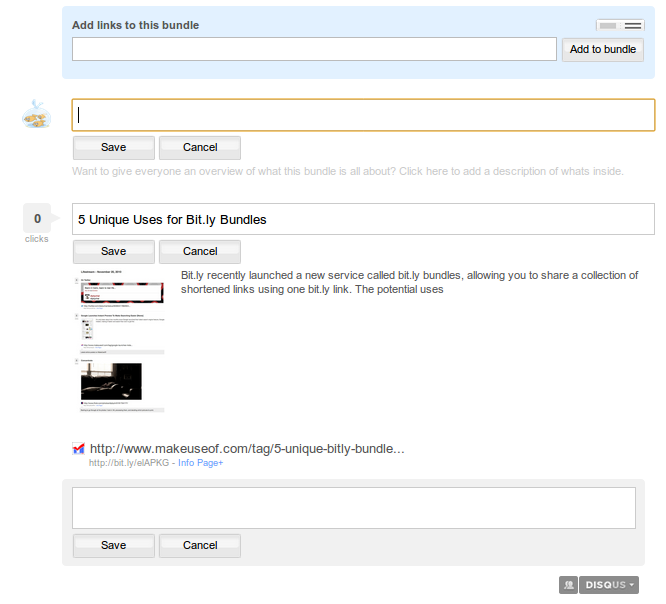Screen dimensions: 666x604
Task: Save the comment text box
Action: pyautogui.click(x=114, y=545)
